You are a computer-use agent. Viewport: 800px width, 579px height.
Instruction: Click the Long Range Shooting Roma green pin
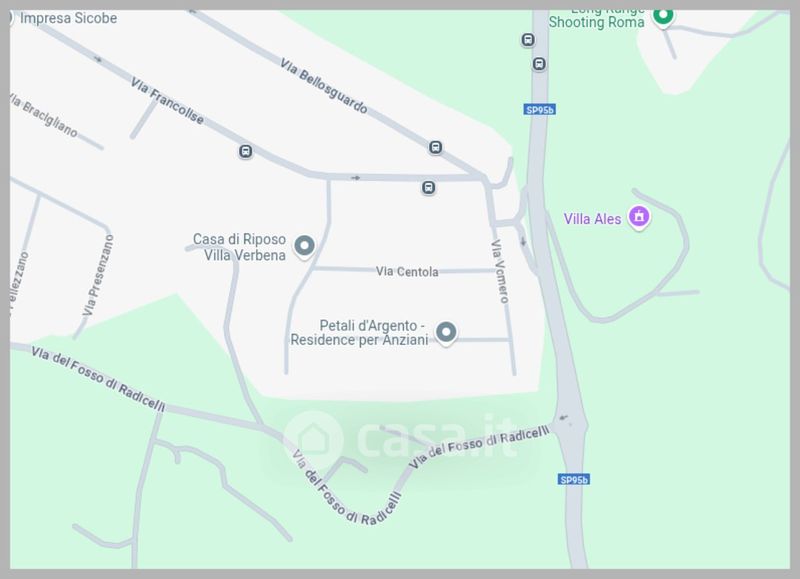(663, 15)
